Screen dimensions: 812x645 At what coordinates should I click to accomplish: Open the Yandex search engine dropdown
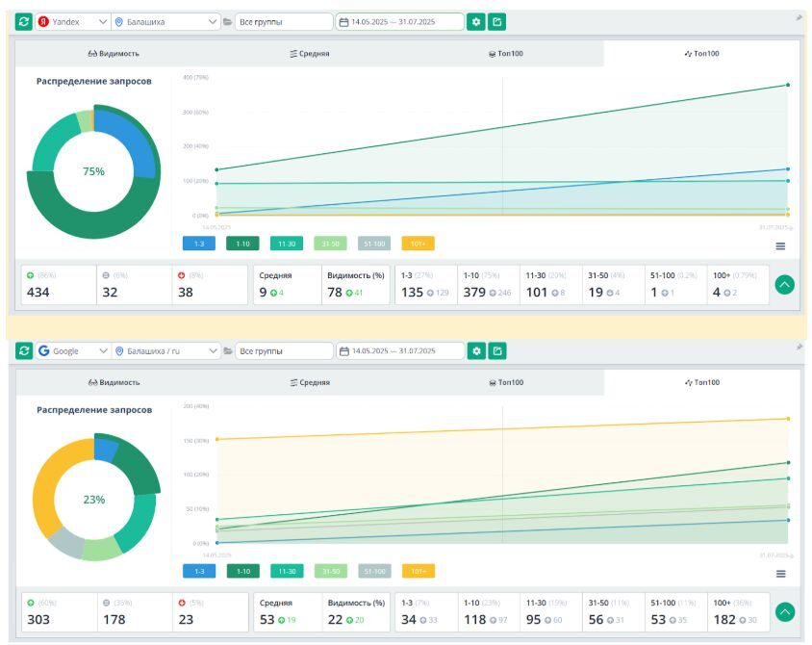(72, 21)
